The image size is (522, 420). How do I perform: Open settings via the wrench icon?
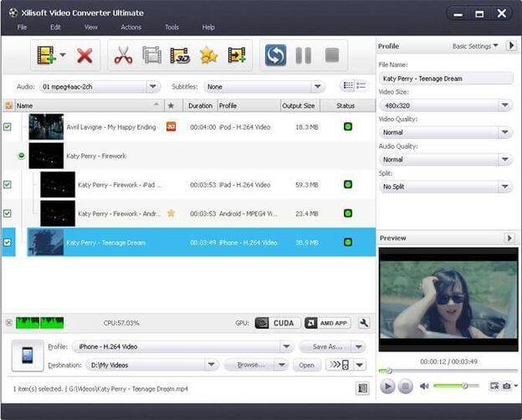[x=364, y=323]
